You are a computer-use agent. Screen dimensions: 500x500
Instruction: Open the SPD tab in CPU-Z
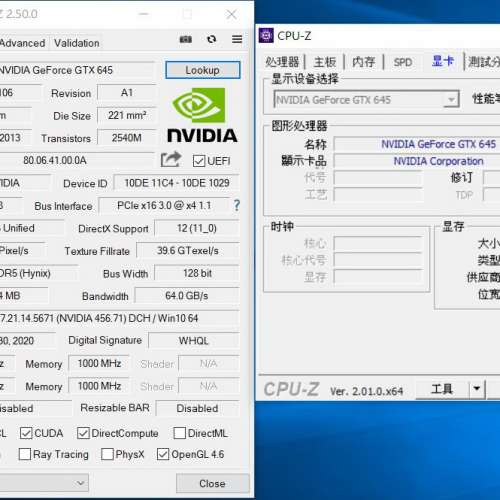[x=403, y=62]
